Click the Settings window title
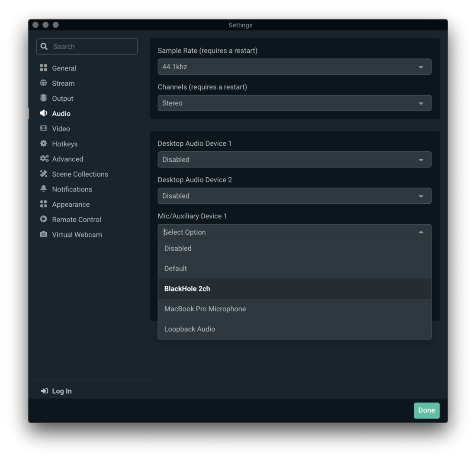The image size is (476, 460). 241,25
